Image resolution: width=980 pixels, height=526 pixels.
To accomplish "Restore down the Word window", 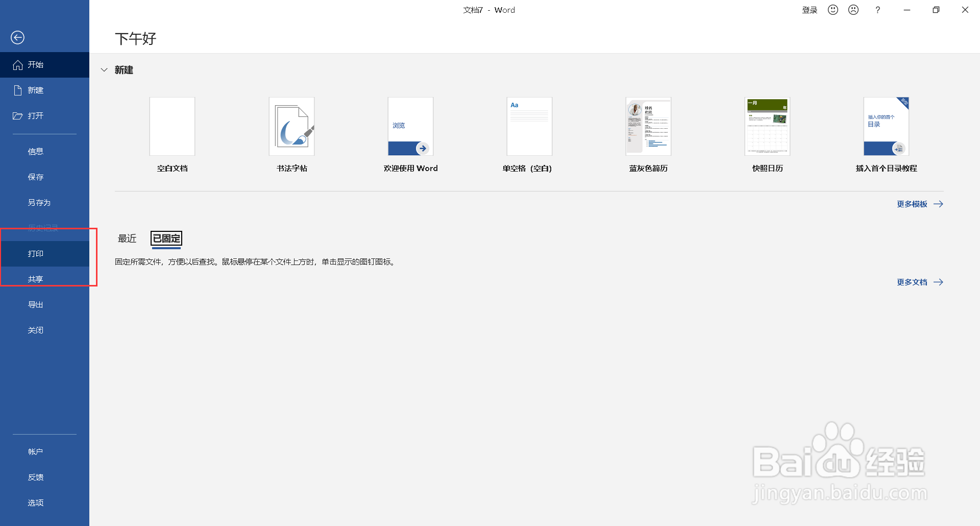I will pos(936,10).
